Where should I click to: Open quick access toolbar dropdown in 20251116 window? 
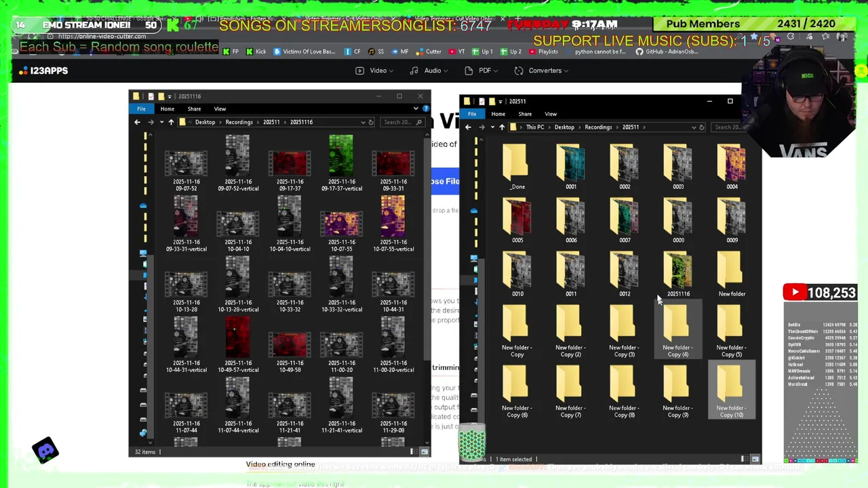(x=170, y=96)
